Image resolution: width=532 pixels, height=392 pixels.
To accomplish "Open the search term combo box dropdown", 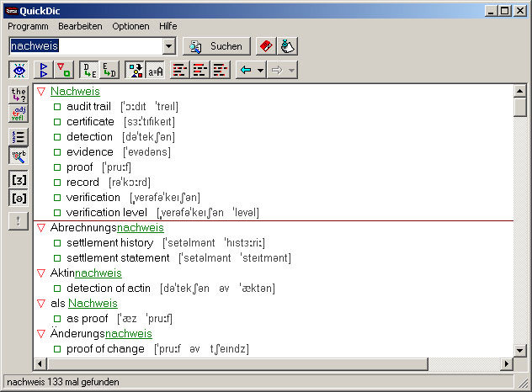I will coord(168,46).
